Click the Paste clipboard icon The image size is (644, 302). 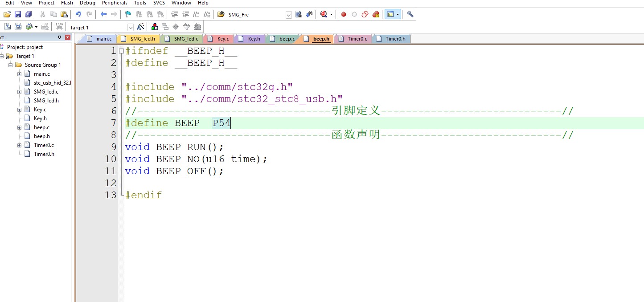click(x=64, y=14)
